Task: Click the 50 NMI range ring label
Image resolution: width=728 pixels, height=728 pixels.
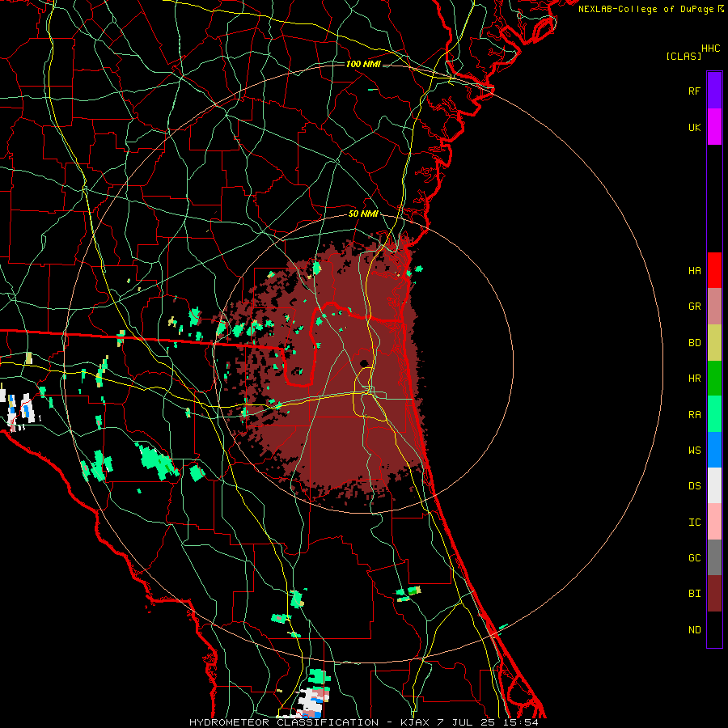Action: point(363,214)
